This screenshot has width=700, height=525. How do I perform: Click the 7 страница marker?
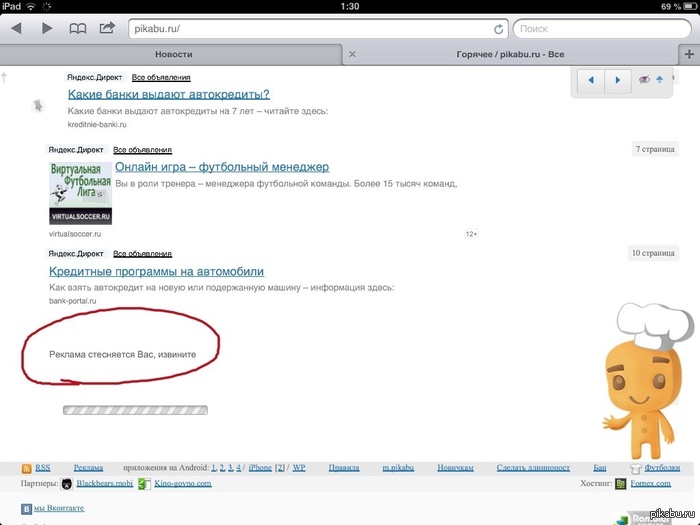(x=655, y=149)
